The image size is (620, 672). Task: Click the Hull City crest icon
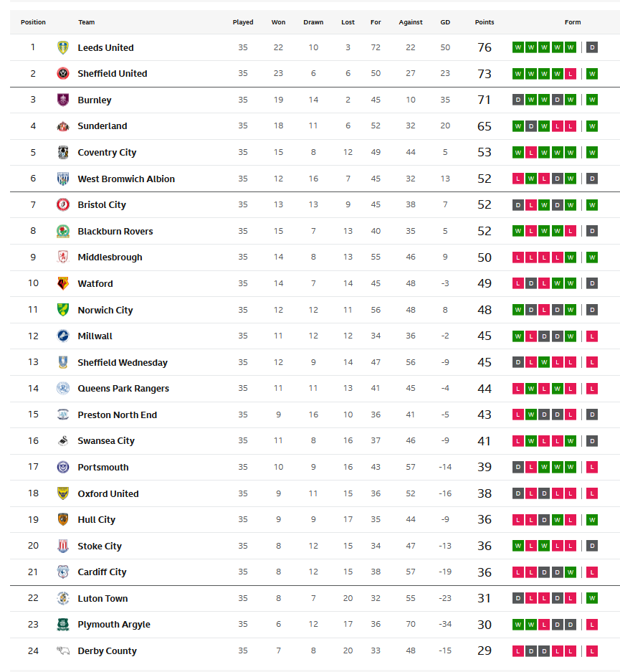(62, 519)
